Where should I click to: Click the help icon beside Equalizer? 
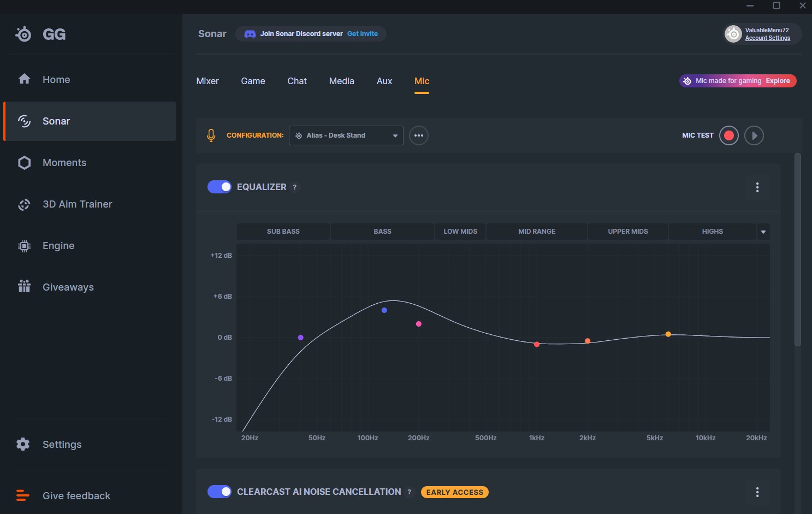[295, 187]
